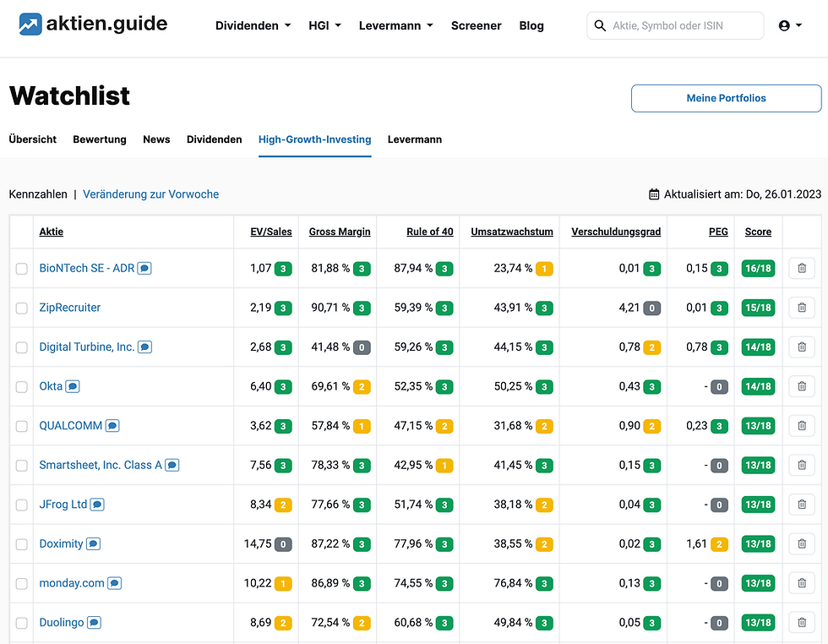The height and width of the screenshot is (644, 828).
Task: Click the calendar icon beside Aktualisiert am
Action: pyautogui.click(x=654, y=194)
